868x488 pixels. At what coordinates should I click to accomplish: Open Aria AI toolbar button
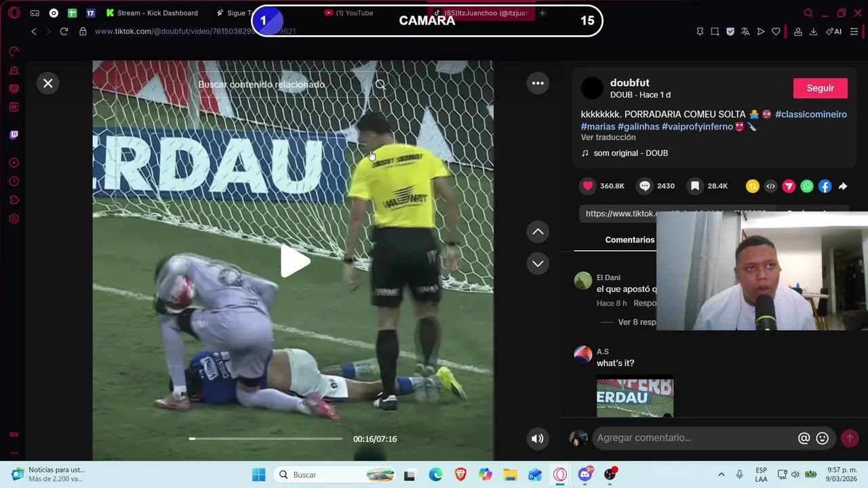(834, 31)
